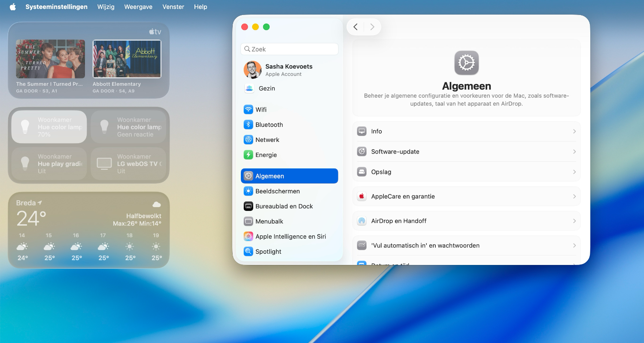Click the Wifi icon in sidebar
644x343 pixels.
coord(248,109)
